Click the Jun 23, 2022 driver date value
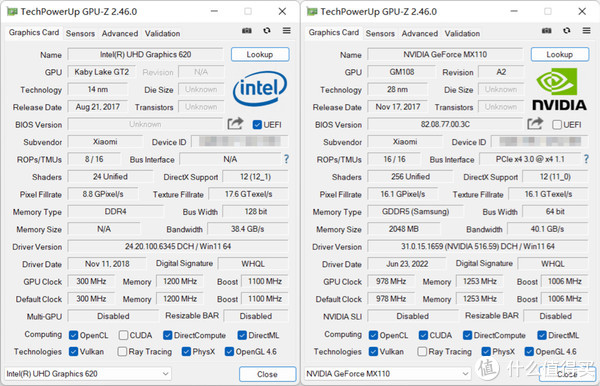This screenshot has height=386, width=600. tap(407, 264)
